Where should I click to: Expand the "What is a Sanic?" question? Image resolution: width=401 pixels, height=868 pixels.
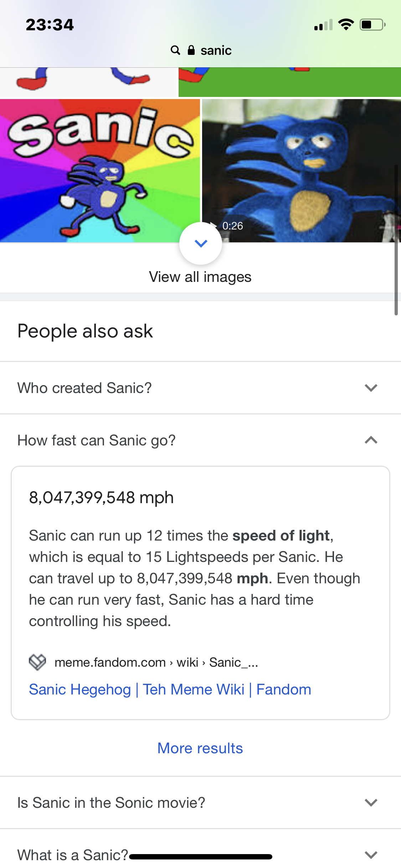tap(371, 854)
